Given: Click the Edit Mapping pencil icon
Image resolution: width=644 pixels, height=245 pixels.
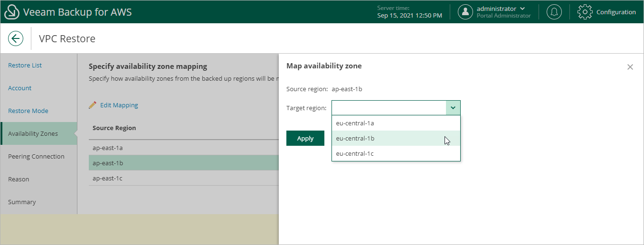Looking at the screenshot, I should (93, 105).
